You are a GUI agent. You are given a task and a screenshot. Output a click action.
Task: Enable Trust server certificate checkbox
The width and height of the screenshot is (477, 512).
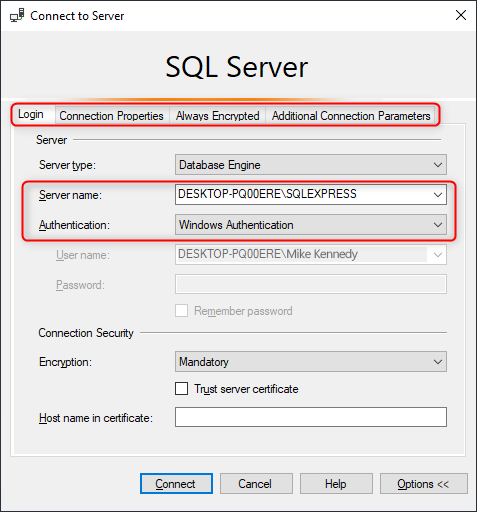coord(181,389)
